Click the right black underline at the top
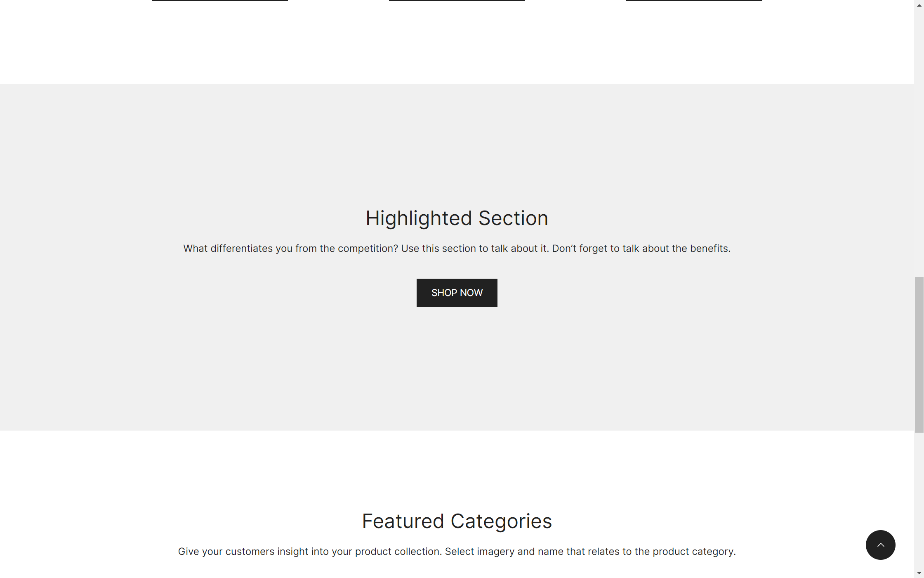Viewport: 924px width, 578px height. 694,0
